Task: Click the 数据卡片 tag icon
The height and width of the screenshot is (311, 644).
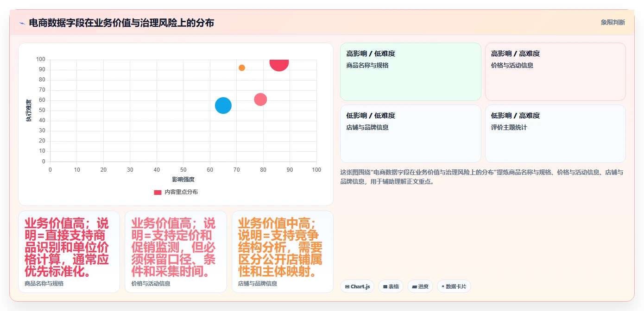Action: tap(443, 287)
